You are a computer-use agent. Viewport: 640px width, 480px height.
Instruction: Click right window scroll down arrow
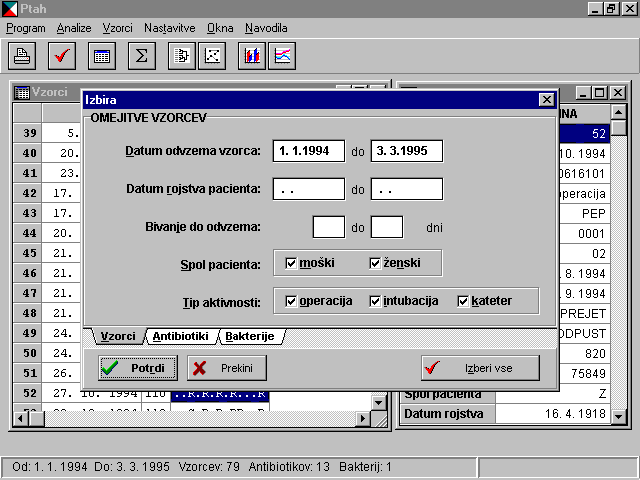point(619,417)
